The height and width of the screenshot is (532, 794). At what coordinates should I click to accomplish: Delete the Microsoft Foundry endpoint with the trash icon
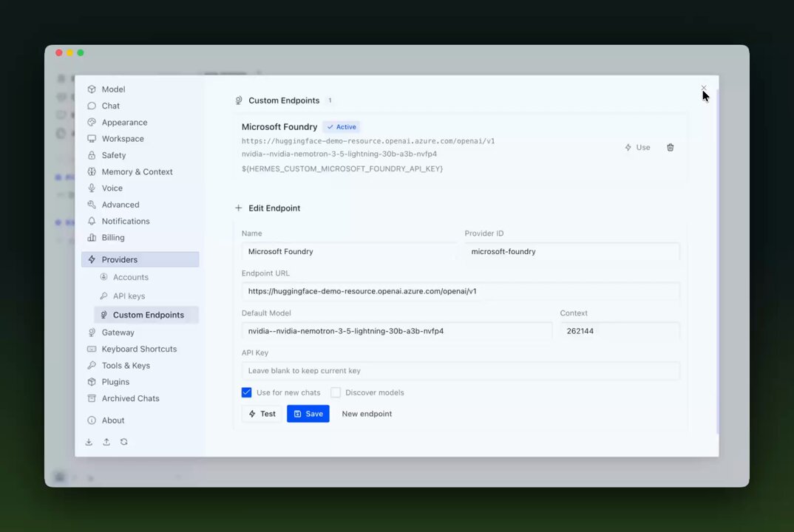671,147
